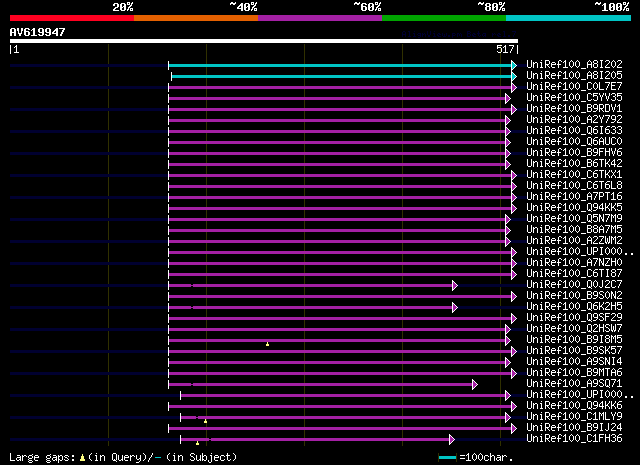Click the purple ~60% identity legend segment
This screenshot has height=465, width=640.
320,18
